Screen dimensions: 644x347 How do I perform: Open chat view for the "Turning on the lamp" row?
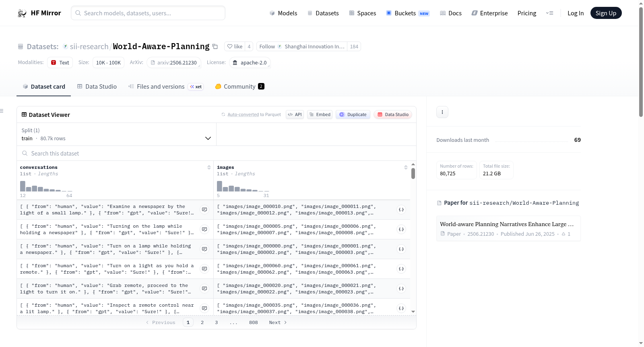(204, 229)
